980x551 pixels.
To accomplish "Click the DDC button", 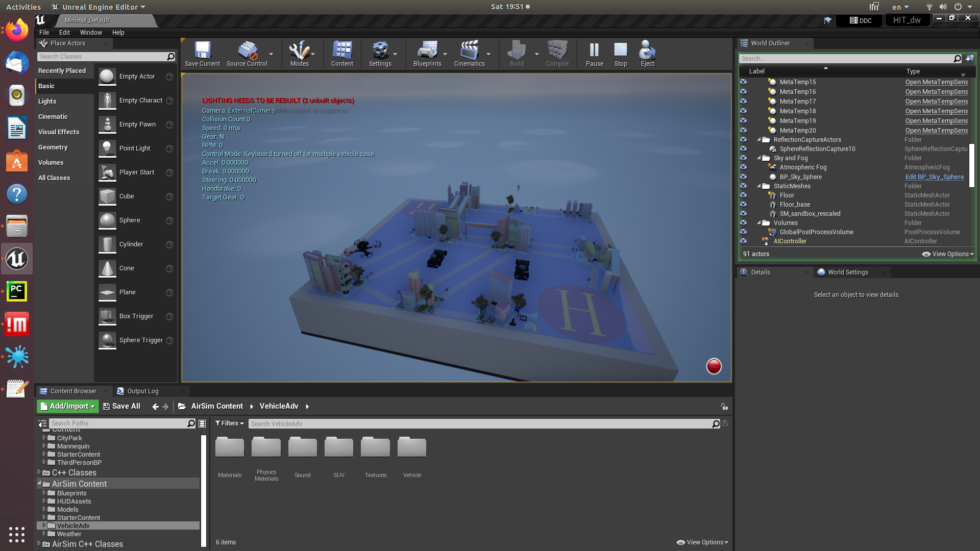I will coord(861,20).
